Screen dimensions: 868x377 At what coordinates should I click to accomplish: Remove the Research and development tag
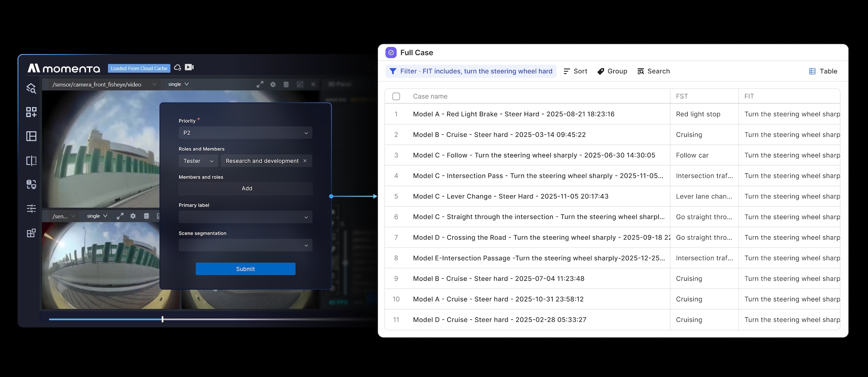coord(305,161)
